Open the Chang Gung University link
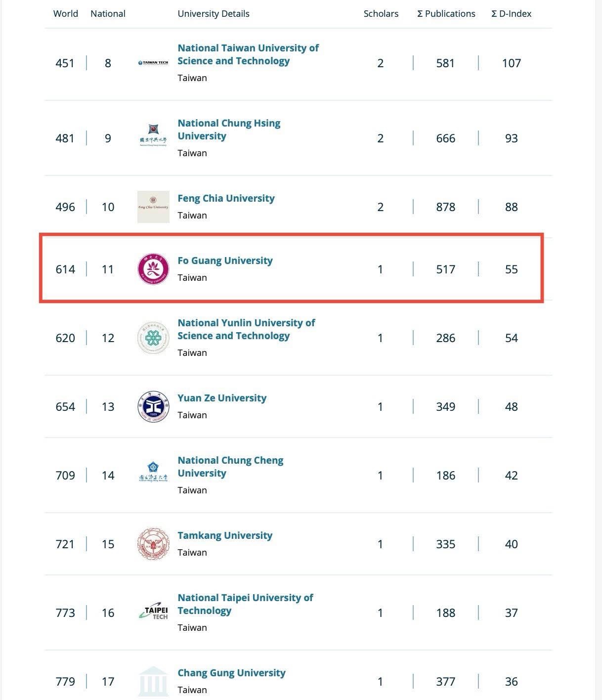 231,673
